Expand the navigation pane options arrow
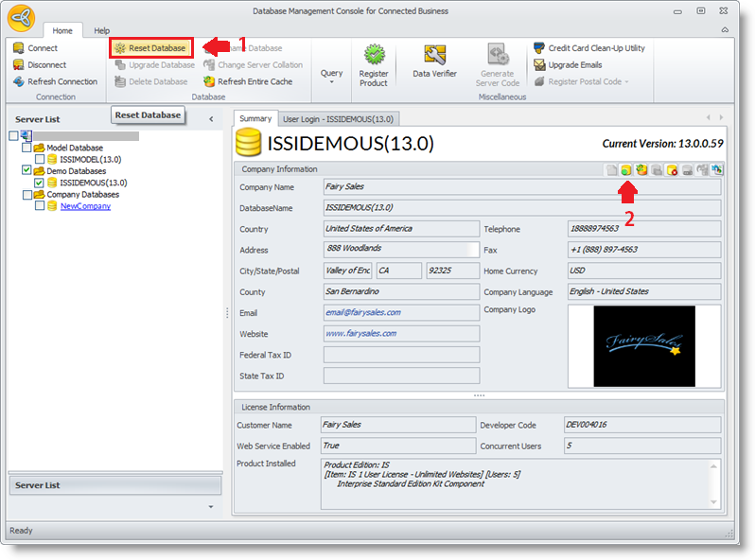The width and height of the screenshot is (755, 560). click(x=210, y=507)
